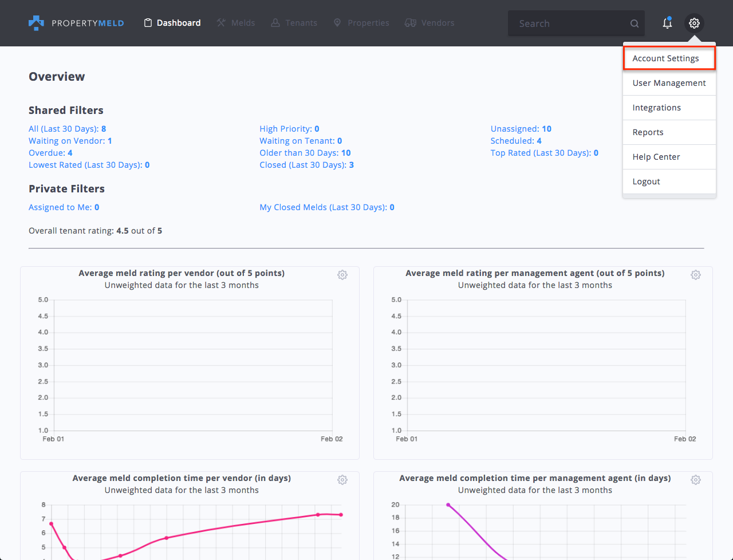
Task: Open Help Center from menu
Action: point(669,157)
